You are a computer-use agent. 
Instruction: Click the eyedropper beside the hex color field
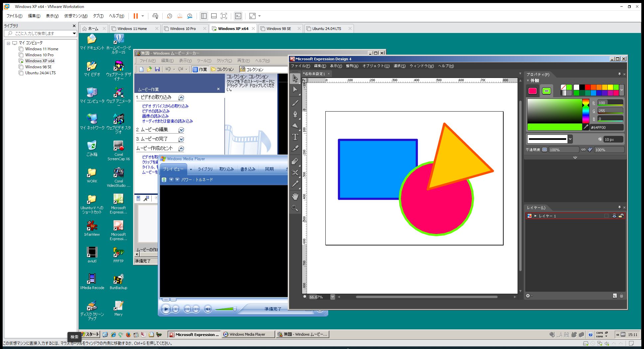click(586, 127)
